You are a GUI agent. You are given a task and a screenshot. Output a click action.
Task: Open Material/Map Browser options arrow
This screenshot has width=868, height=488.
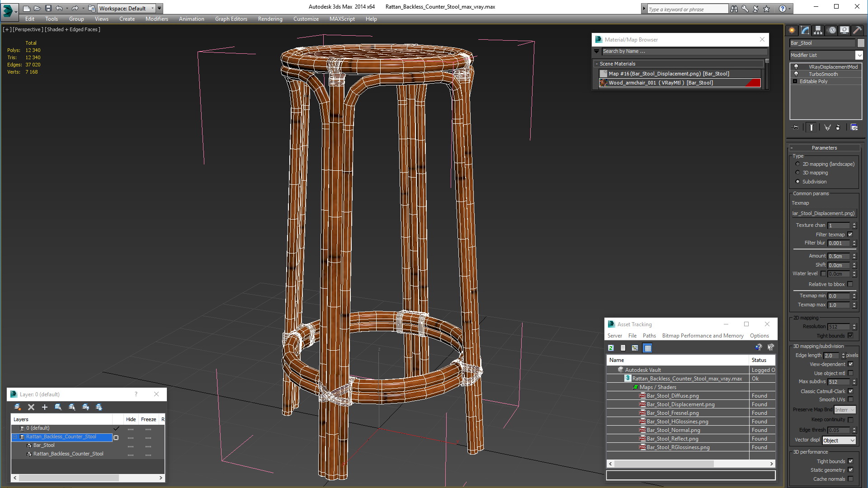597,52
